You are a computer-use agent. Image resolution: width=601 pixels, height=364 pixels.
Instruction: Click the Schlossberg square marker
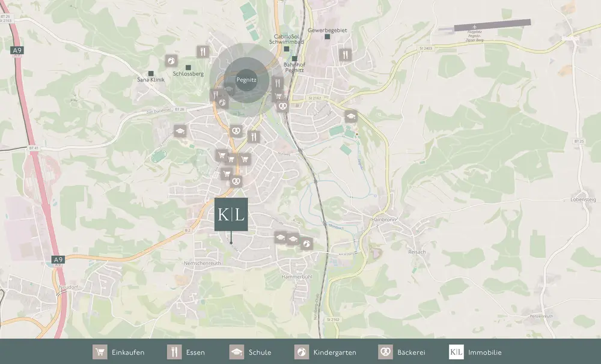tap(188, 67)
